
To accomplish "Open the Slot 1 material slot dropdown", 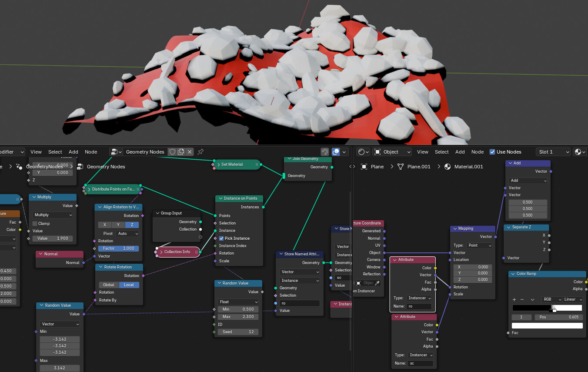I will coord(553,152).
